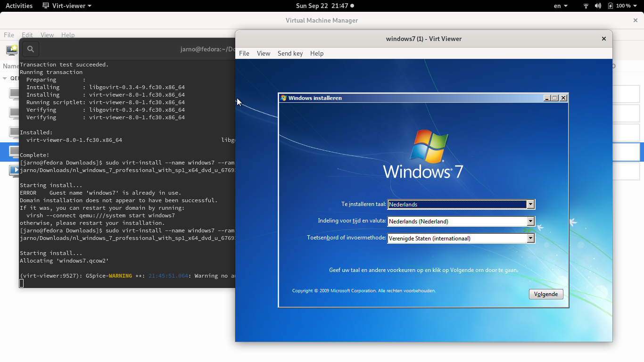This screenshot has height=362, width=644.
Task: Click new virtual machine icon in Virtual Machine Manager
Action: tap(11, 49)
